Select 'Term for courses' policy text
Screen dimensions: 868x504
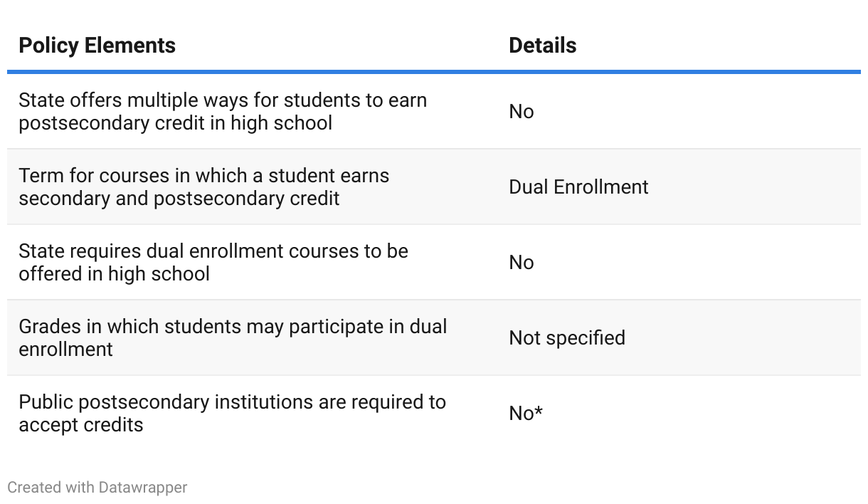point(204,187)
